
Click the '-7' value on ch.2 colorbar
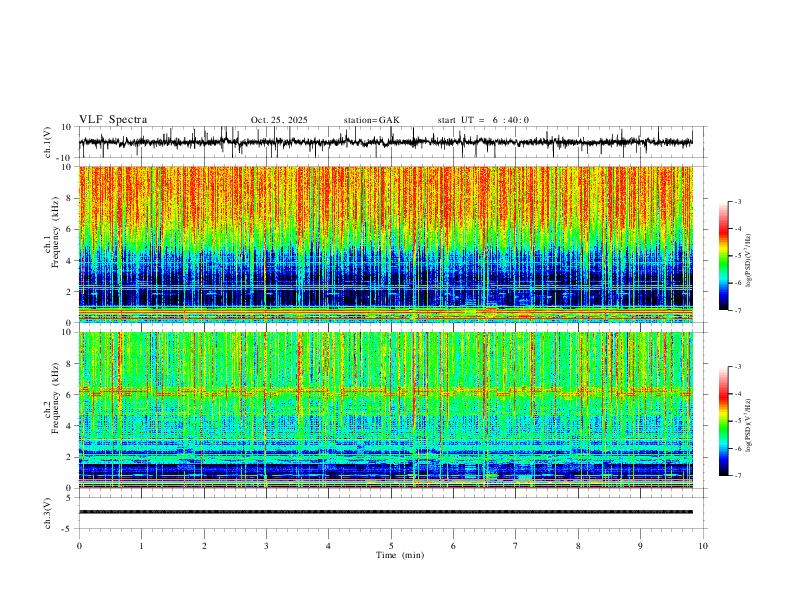737,475
